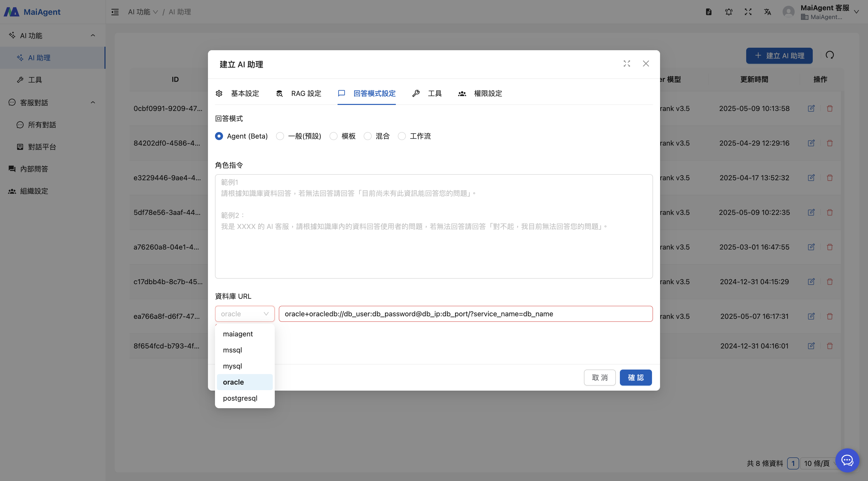868x481 pixels.
Task: Open the language translation icon
Action: point(767,12)
